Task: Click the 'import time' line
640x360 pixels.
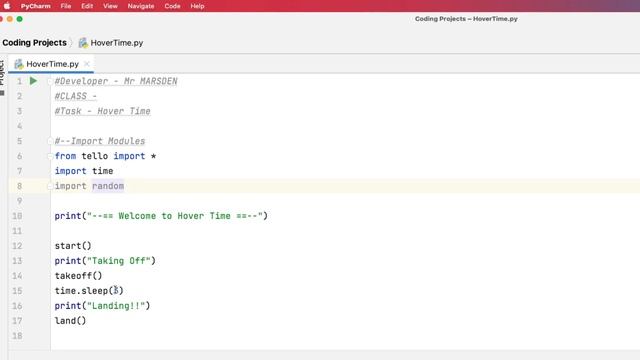Action: tap(84, 171)
